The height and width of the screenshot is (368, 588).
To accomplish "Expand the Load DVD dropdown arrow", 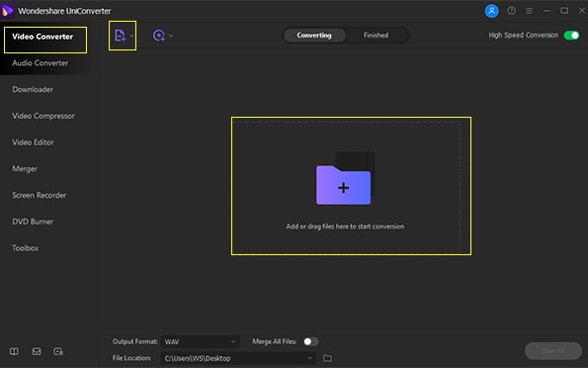I will (171, 36).
